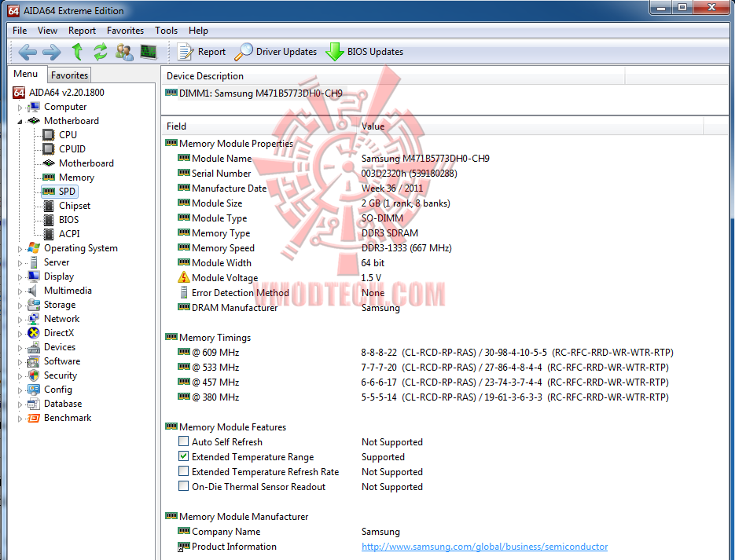Expand the Network tree node

pos(20,320)
